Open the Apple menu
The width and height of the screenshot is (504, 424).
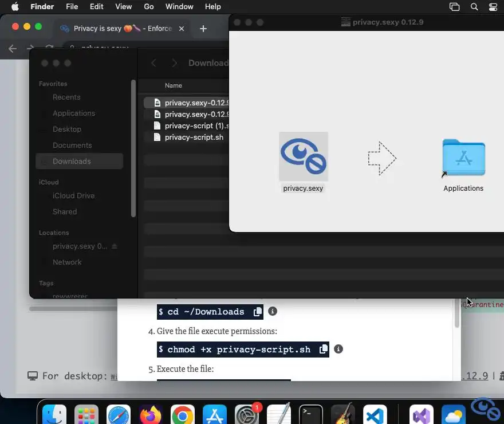click(15, 6)
